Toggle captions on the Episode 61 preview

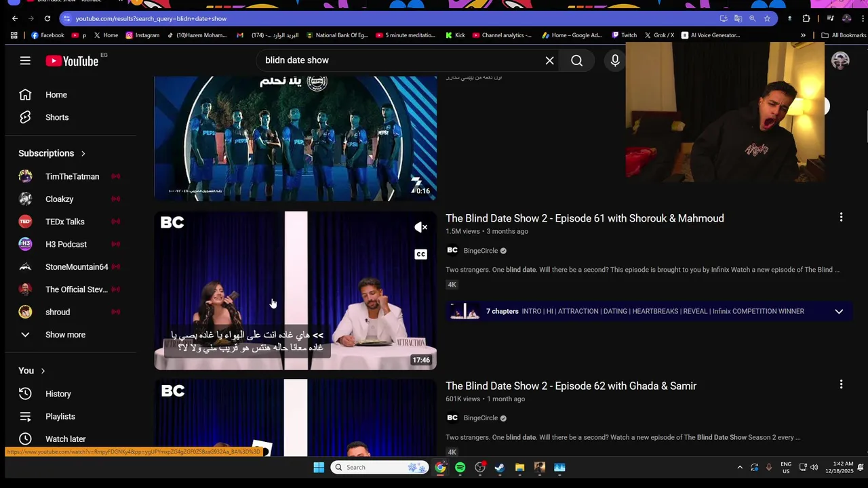tap(421, 254)
